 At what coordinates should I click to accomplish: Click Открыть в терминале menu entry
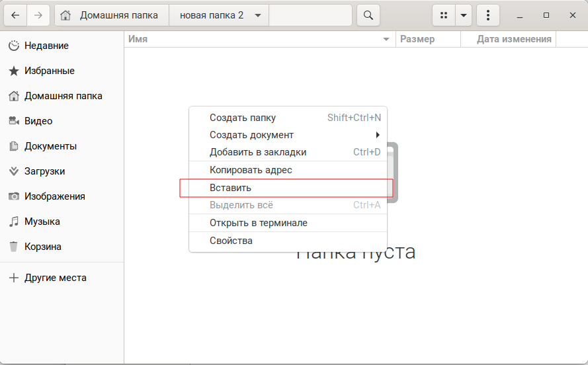pyautogui.click(x=259, y=223)
